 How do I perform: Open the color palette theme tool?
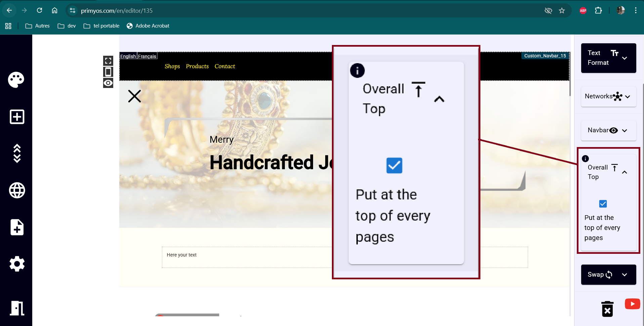click(16, 80)
